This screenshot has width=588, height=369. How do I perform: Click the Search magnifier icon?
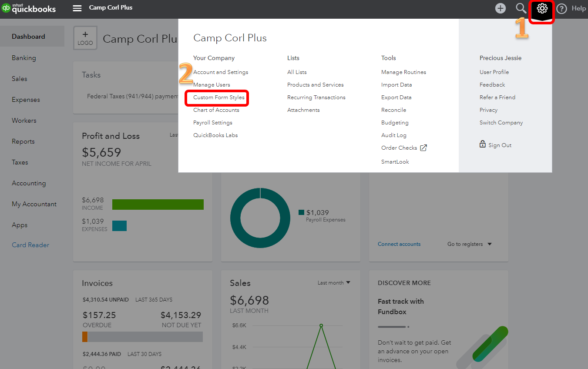tap(521, 8)
